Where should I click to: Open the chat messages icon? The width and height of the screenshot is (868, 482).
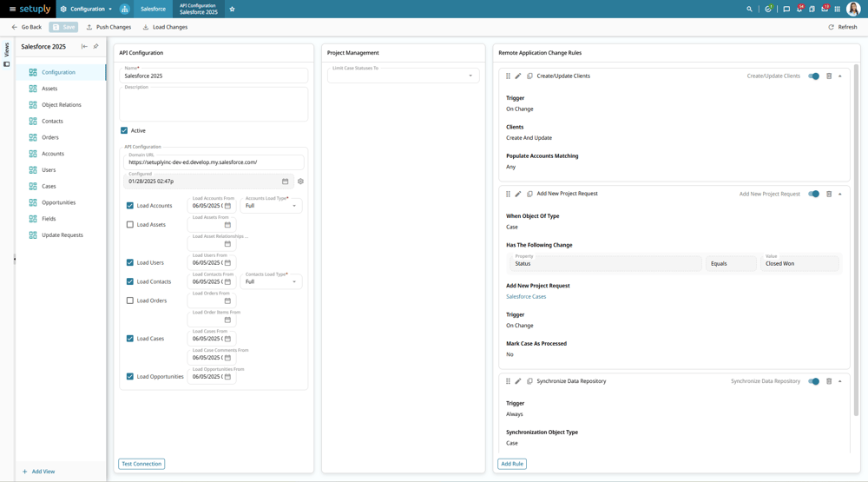(786, 9)
